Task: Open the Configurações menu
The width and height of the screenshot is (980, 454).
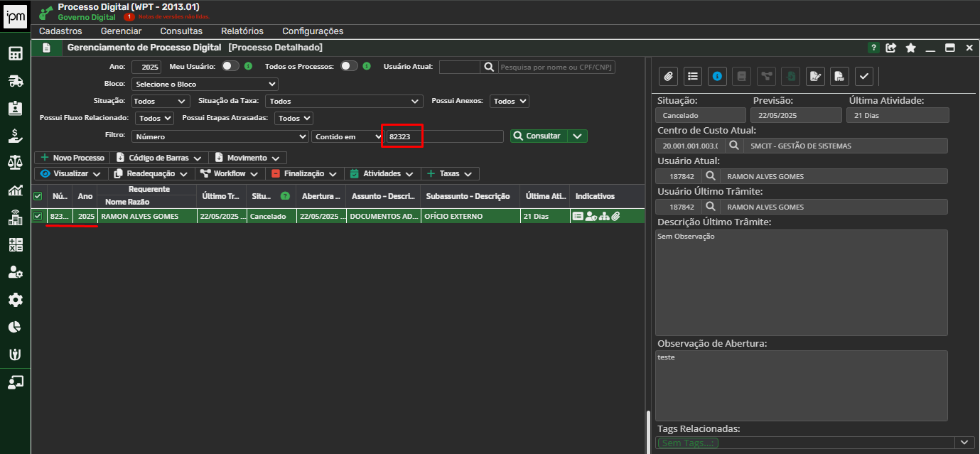Action: coord(313,31)
